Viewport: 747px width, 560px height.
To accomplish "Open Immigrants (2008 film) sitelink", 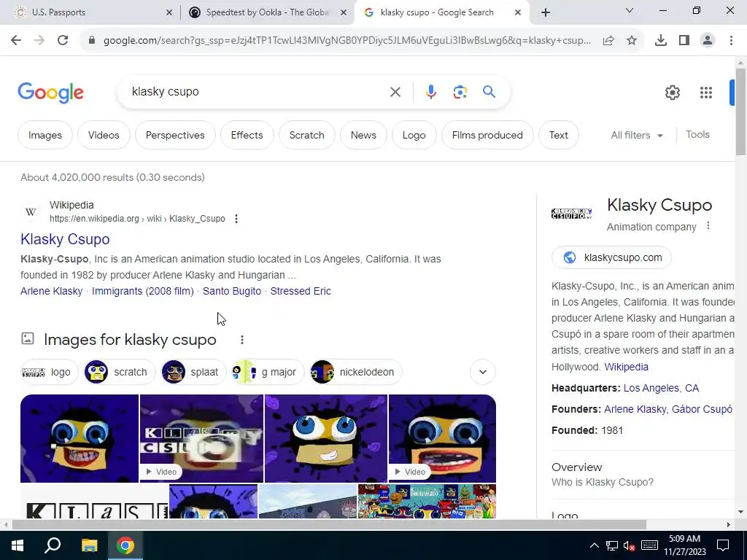I will click(x=143, y=291).
